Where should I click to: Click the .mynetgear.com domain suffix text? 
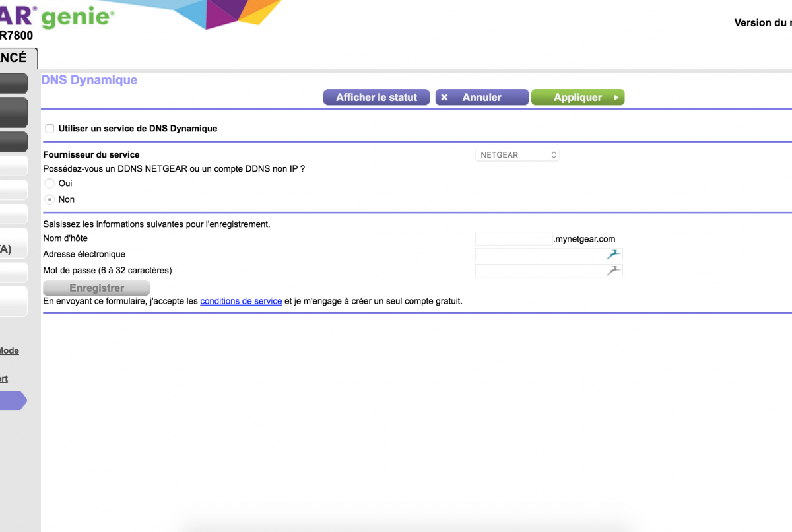pyautogui.click(x=584, y=239)
